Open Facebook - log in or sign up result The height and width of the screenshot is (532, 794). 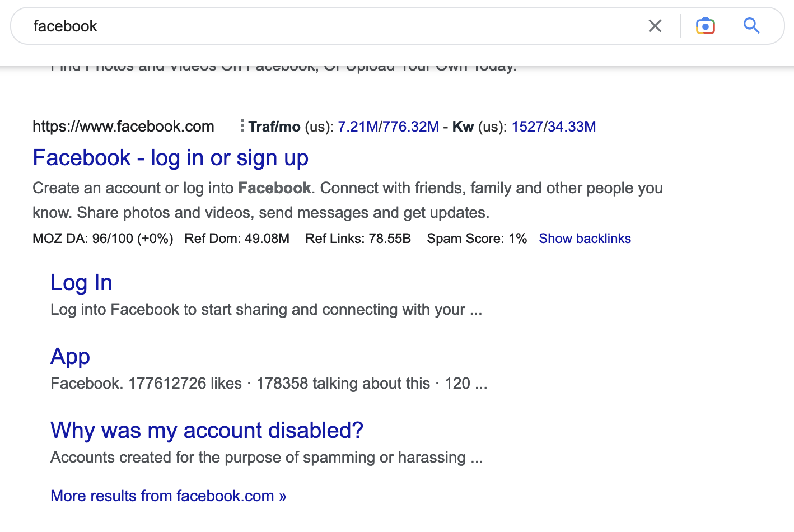tap(170, 158)
